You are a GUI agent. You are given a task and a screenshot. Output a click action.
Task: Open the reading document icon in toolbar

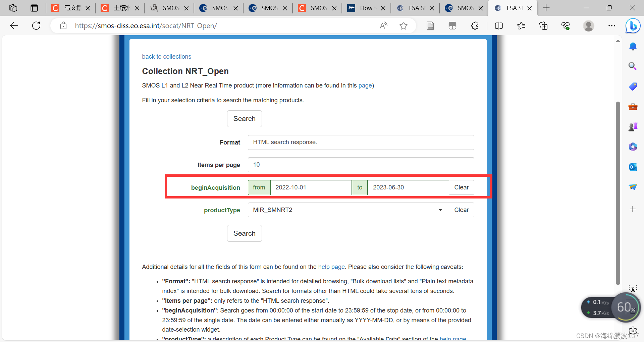430,25
